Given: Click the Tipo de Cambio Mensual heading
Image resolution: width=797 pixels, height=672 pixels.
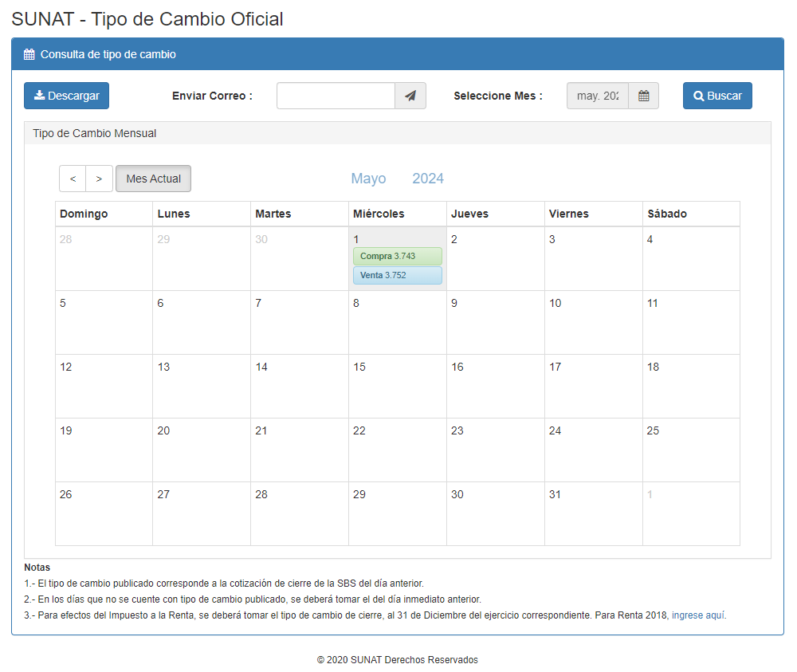Looking at the screenshot, I should pos(95,133).
